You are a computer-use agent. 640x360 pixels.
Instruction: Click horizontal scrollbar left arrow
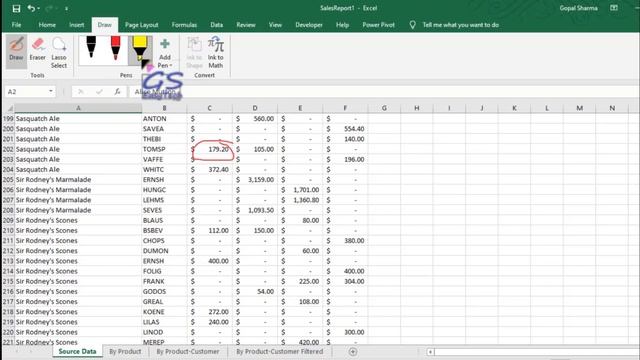(x=430, y=351)
